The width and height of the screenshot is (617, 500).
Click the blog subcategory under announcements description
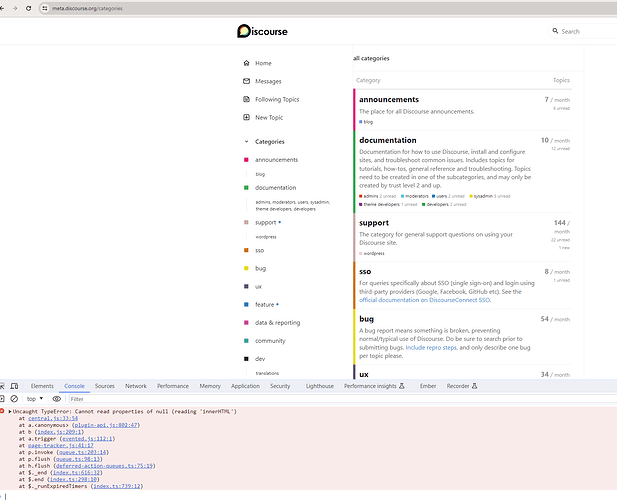(366, 122)
